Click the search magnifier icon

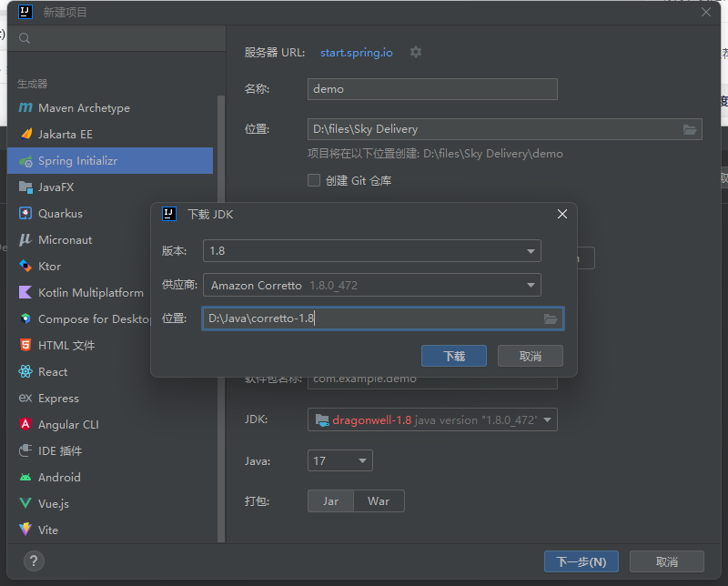pos(25,38)
